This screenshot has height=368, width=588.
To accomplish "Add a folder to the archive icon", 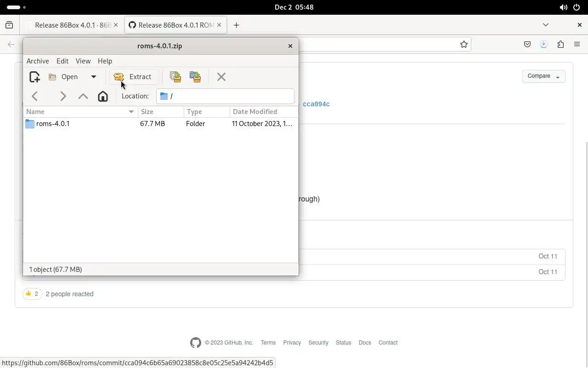I will pos(195,77).
